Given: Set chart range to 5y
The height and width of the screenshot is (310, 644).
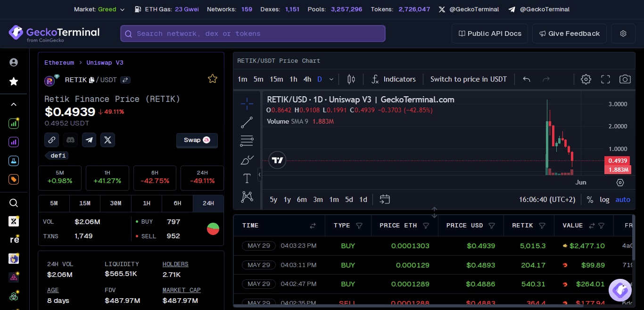Looking at the screenshot, I should [273, 200].
